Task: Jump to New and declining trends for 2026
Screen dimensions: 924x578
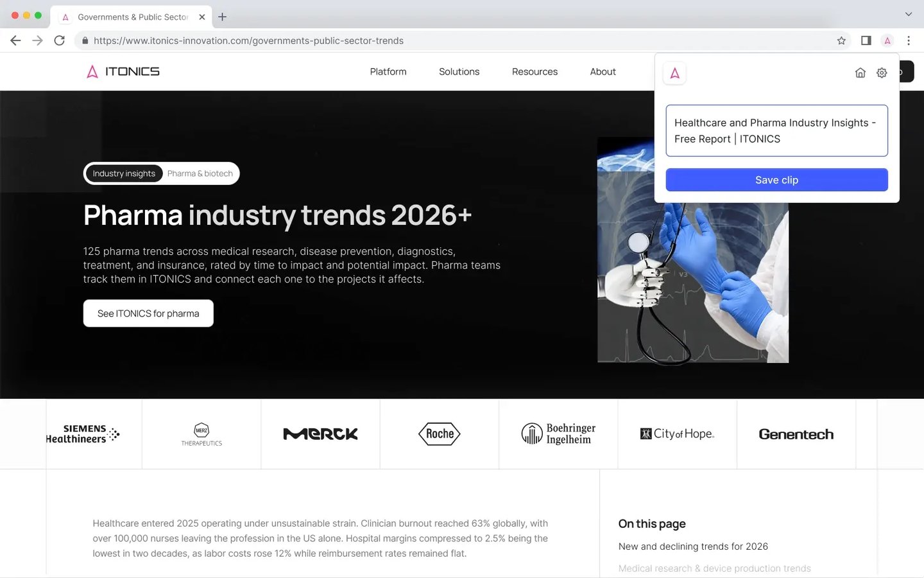Action: coord(693,547)
